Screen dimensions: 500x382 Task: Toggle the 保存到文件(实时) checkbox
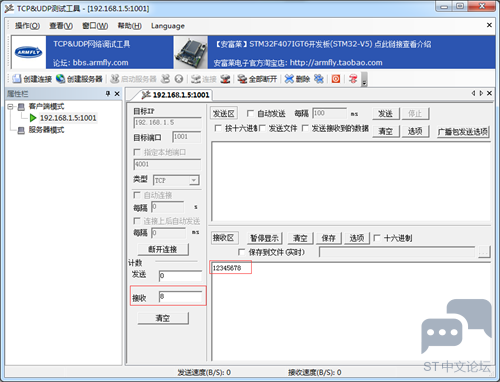(x=241, y=252)
